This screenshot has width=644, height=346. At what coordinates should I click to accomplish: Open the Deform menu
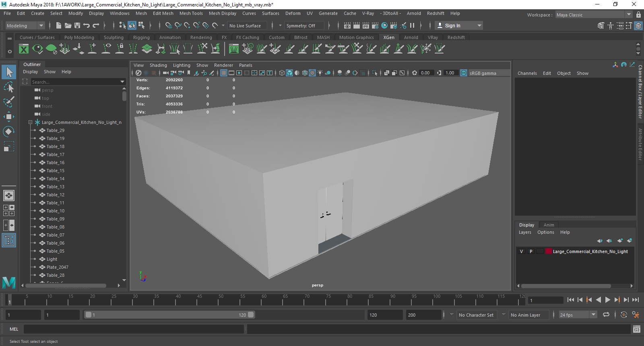[293, 13]
